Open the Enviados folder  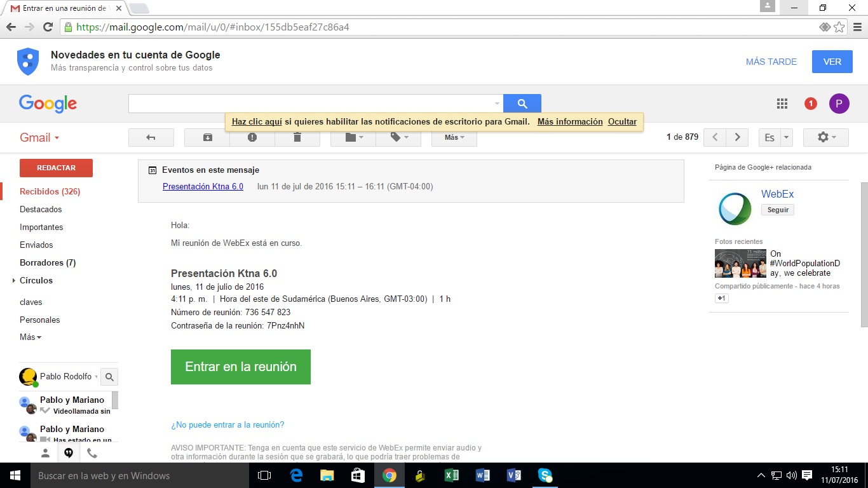coord(36,245)
